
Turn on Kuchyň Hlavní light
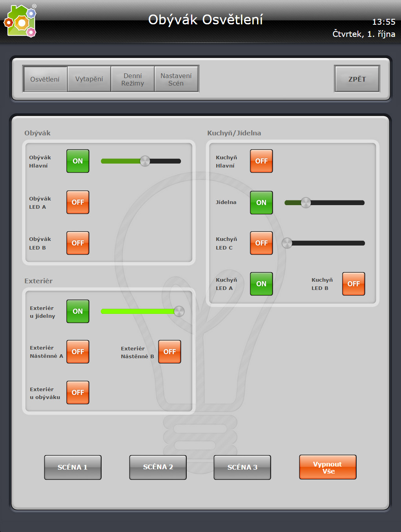click(261, 161)
